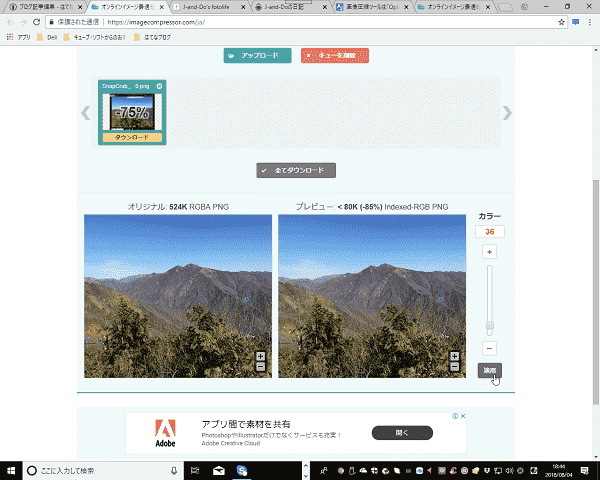The height and width of the screenshot is (480, 600).
Task: Click the yellow ダウンロード button under thumbnail
Action: tap(132, 137)
